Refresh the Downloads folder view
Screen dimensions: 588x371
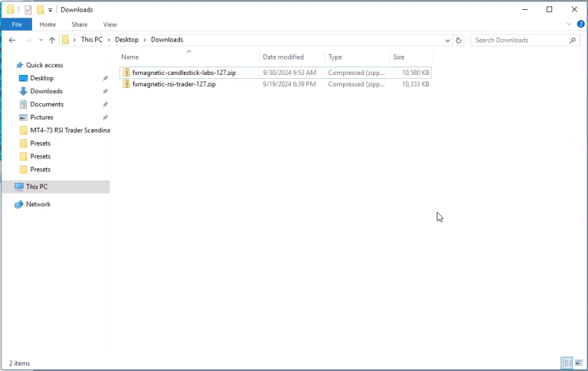click(x=459, y=40)
